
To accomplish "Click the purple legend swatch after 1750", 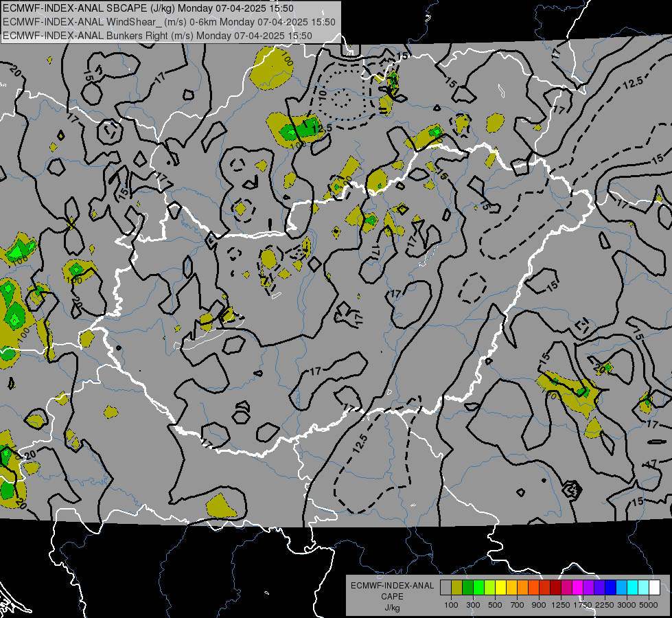I will pyautogui.click(x=588, y=588).
